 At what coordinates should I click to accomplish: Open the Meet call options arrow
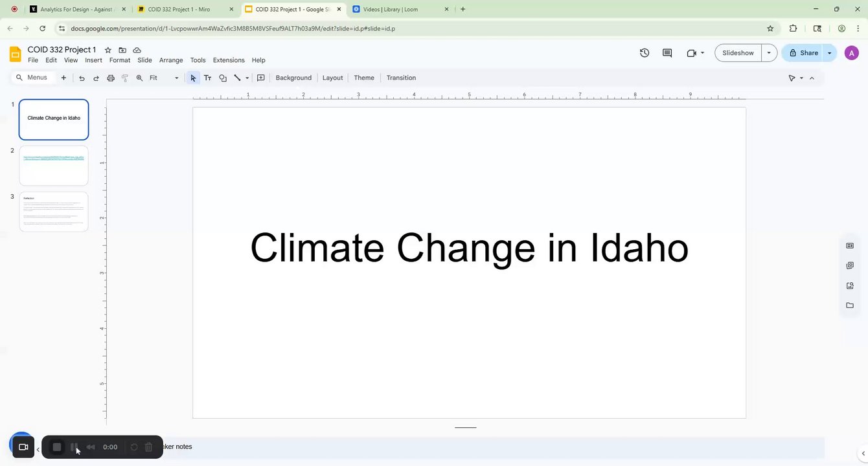pos(703,53)
